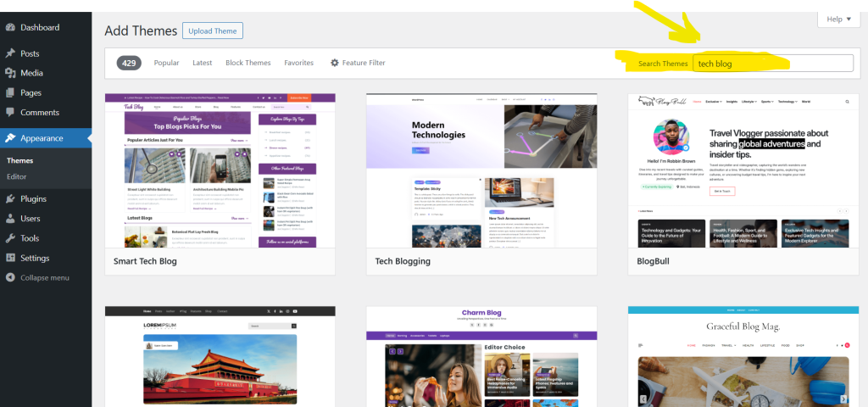Click the Tools wrench icon
Image resolution: width=868 pixels, height=407 pixels.
[10, 238]
